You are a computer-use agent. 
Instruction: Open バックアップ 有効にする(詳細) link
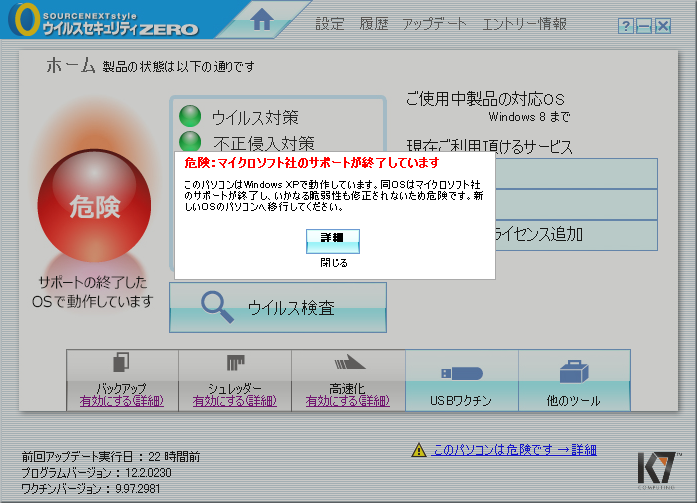[122, 401]
